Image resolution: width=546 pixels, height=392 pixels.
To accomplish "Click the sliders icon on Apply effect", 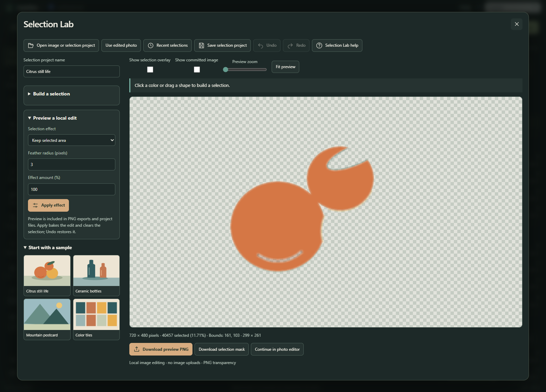I will 35,205.
